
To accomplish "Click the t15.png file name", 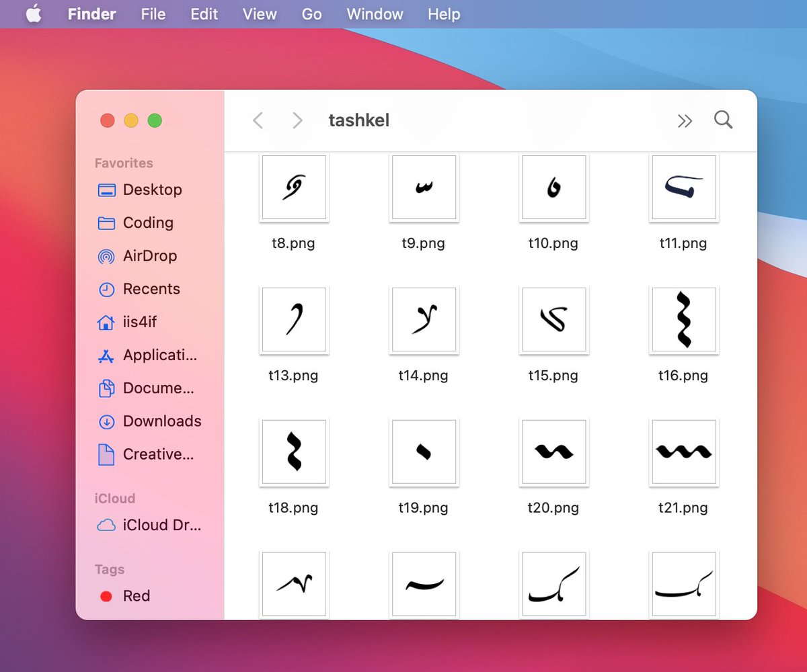I will [553, 376].
